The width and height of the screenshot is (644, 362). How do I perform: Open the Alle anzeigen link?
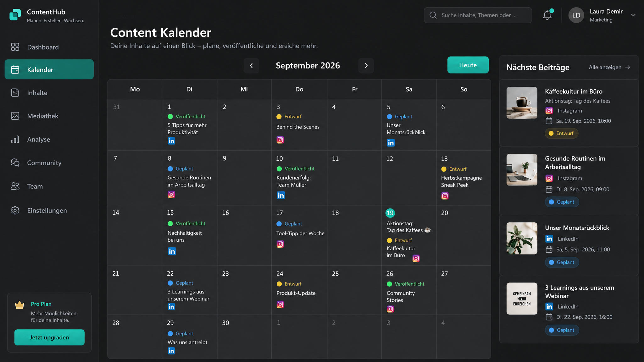609,67
